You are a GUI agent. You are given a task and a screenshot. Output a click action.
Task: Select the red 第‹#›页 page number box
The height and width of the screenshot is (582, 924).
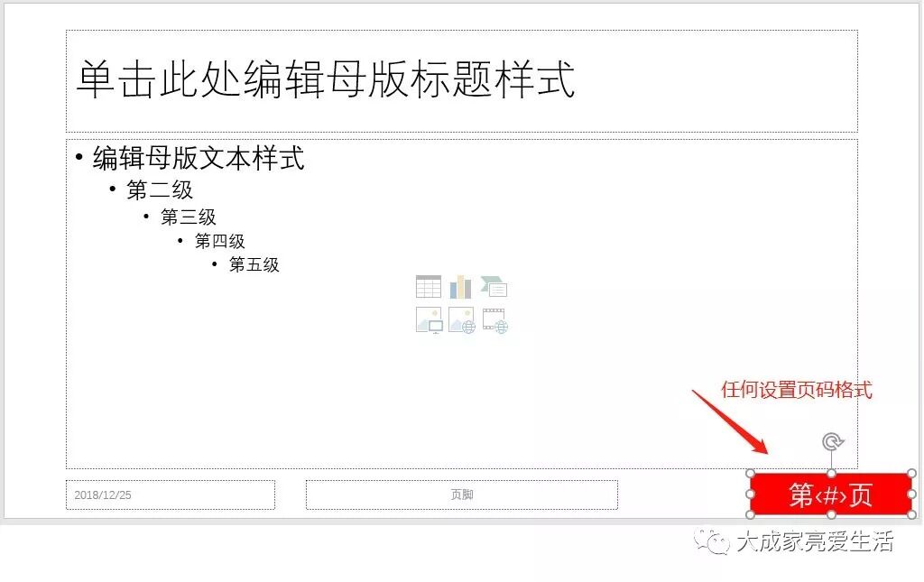pos(831,494)
